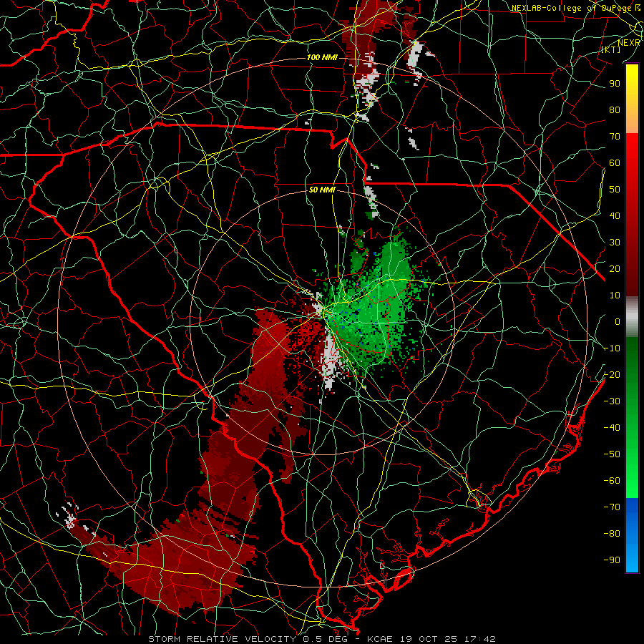Click the -30 value on velocity scale

pyautogui.click(x=612, y=401)
